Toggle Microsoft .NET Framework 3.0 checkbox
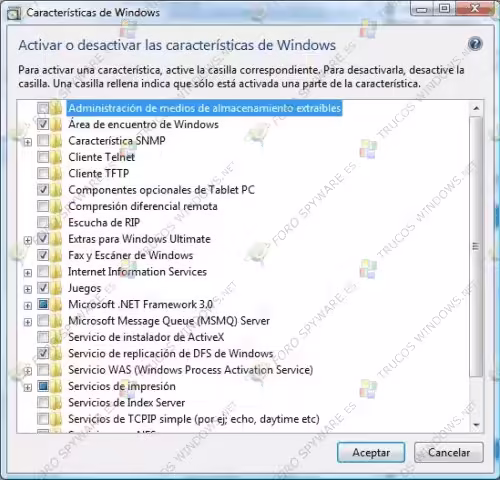500x480 pixels. click(x=43, y=304)
